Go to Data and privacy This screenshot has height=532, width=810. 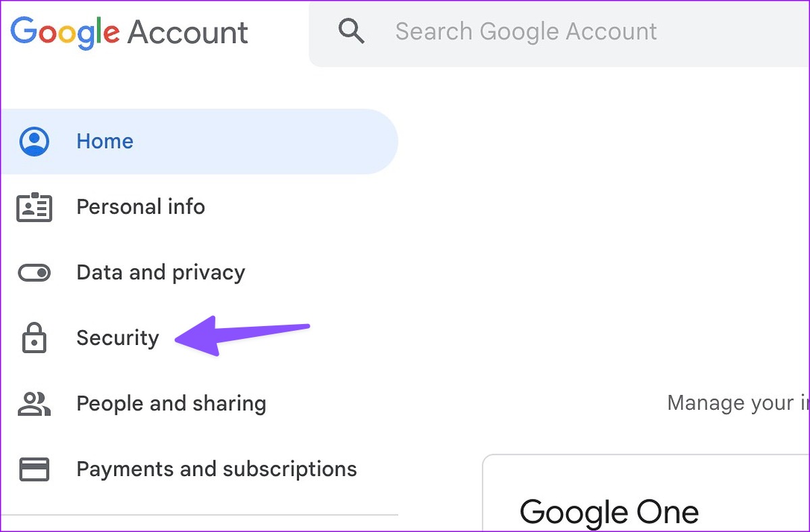click(161, 273)
